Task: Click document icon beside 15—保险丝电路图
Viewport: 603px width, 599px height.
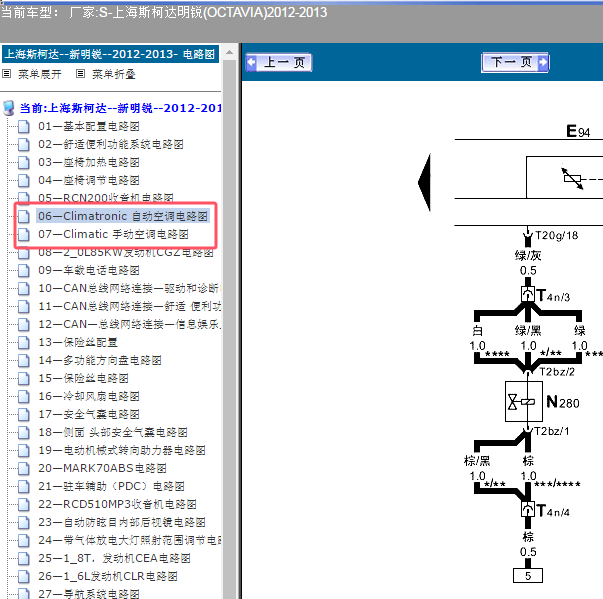Action: pyautogui.click(x=23, y=378)
